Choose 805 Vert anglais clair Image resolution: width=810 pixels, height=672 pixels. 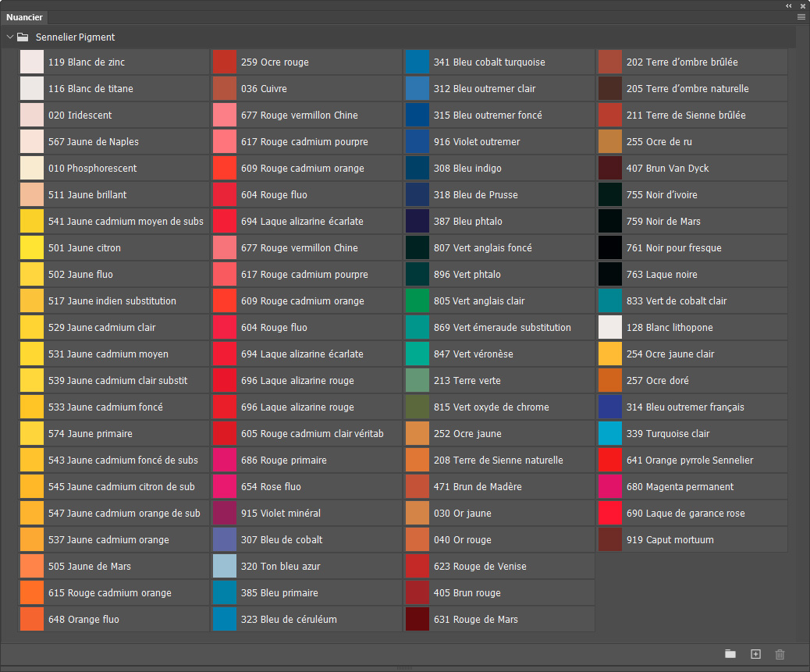[x=499, y=301]
